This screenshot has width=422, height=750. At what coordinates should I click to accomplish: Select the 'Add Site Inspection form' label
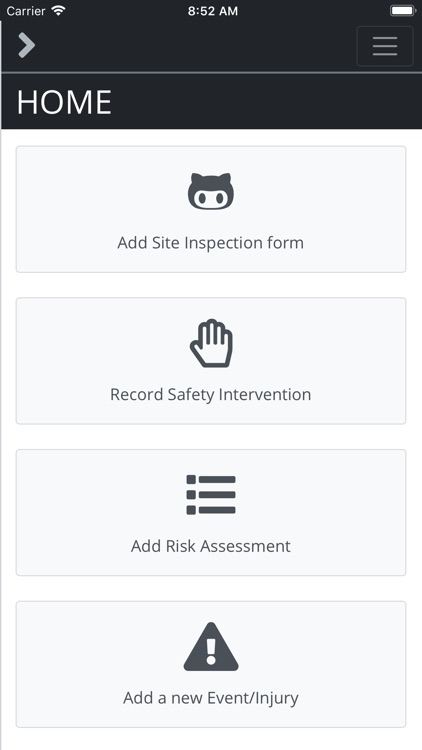(211, 243)
